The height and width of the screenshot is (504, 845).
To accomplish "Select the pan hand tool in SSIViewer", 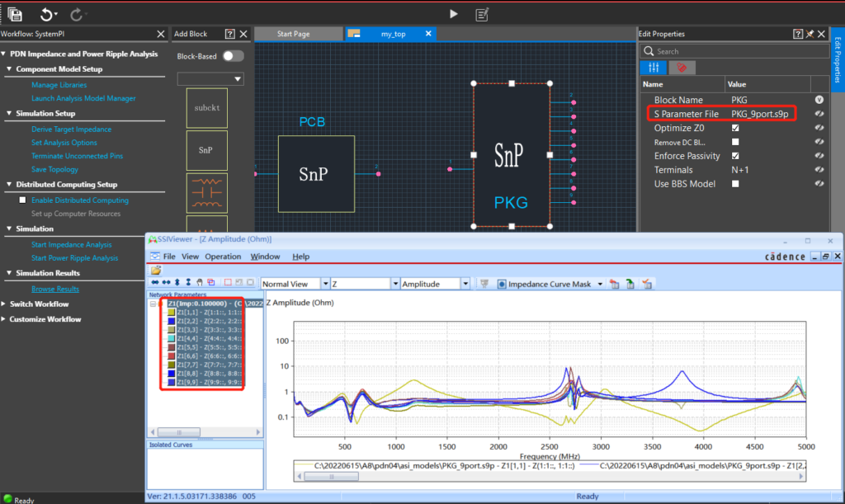I will (x=200, y=283).
